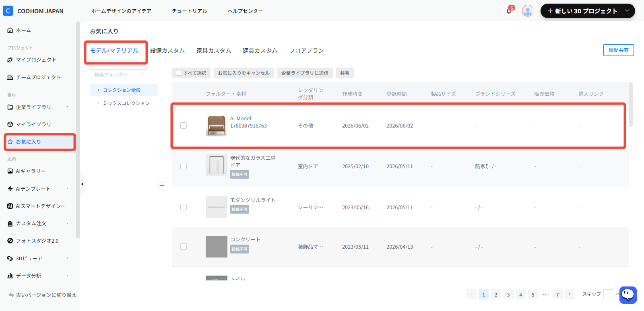Click the AIギャラリー image icon
The height and width of the screenshot is (311, 644).
10,171
